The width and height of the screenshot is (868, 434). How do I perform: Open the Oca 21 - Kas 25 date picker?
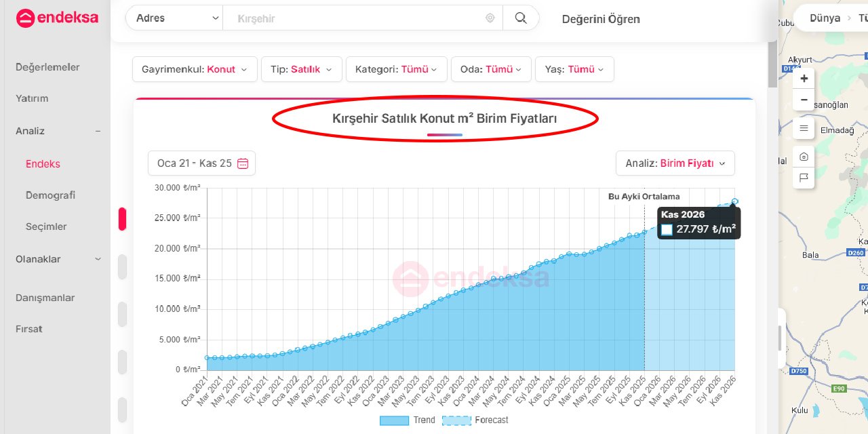pyautogui.click(x=201, y=163)
